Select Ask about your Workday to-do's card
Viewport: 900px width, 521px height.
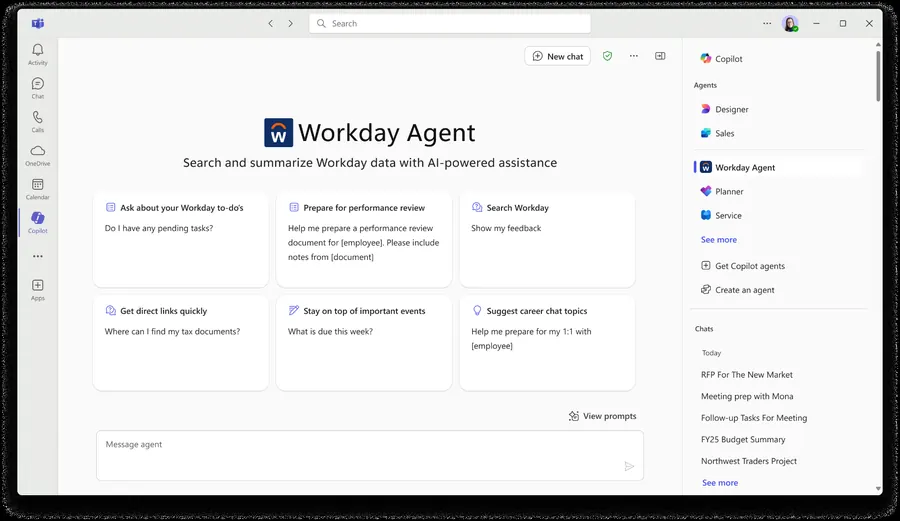[x=180, y=240]
